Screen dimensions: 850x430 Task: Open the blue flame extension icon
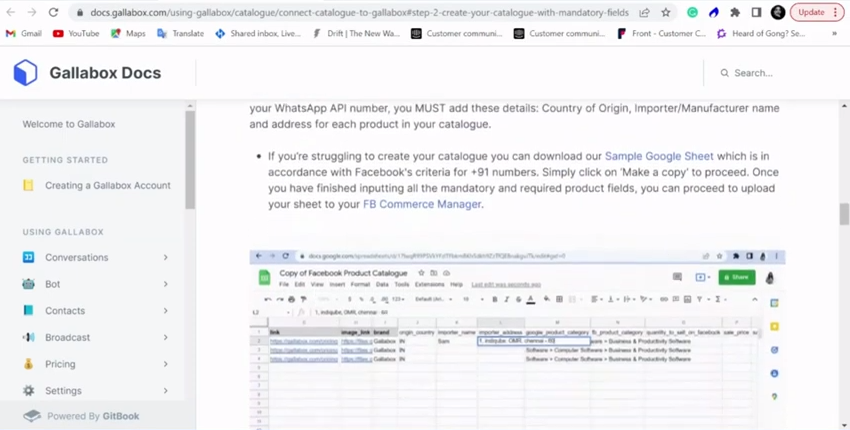click(713, 12)
